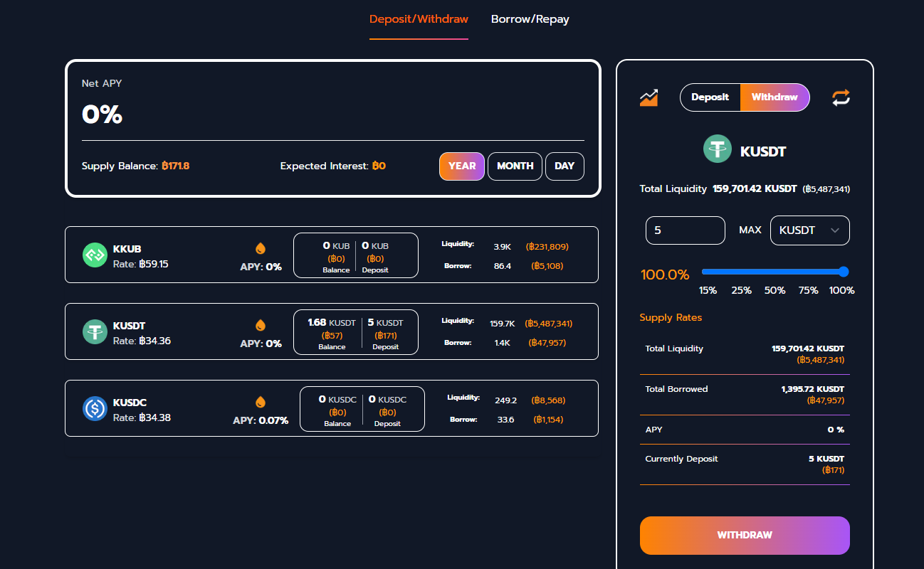Click the APY 0 % value in Supply Rates

tap(836, 430)
